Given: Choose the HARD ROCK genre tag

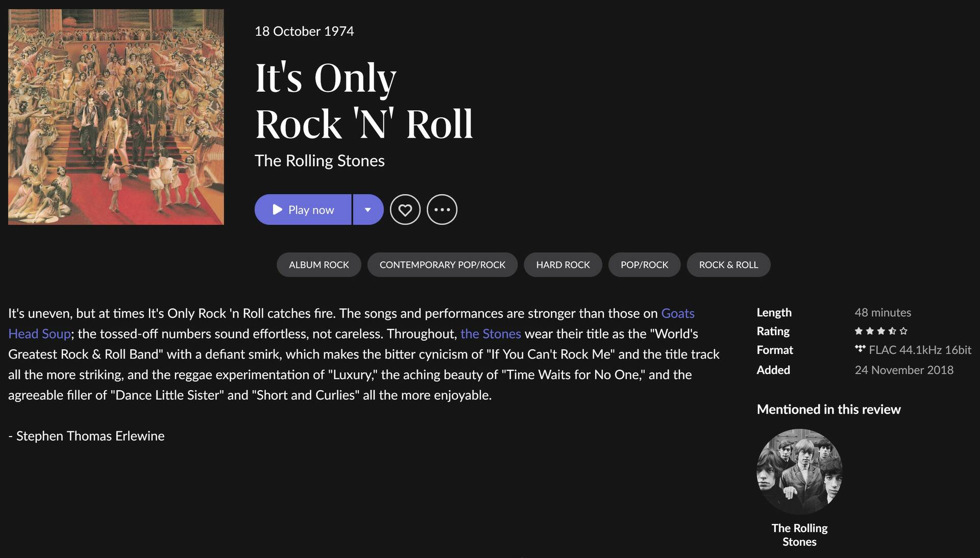Looking at the screenshot, I should [x=563, y=265].
